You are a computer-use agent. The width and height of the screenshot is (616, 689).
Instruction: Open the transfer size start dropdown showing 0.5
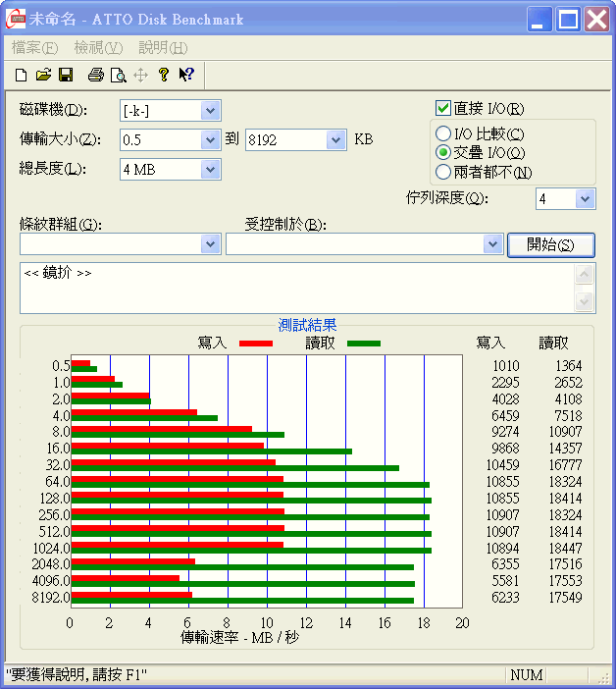coord(210,140)
